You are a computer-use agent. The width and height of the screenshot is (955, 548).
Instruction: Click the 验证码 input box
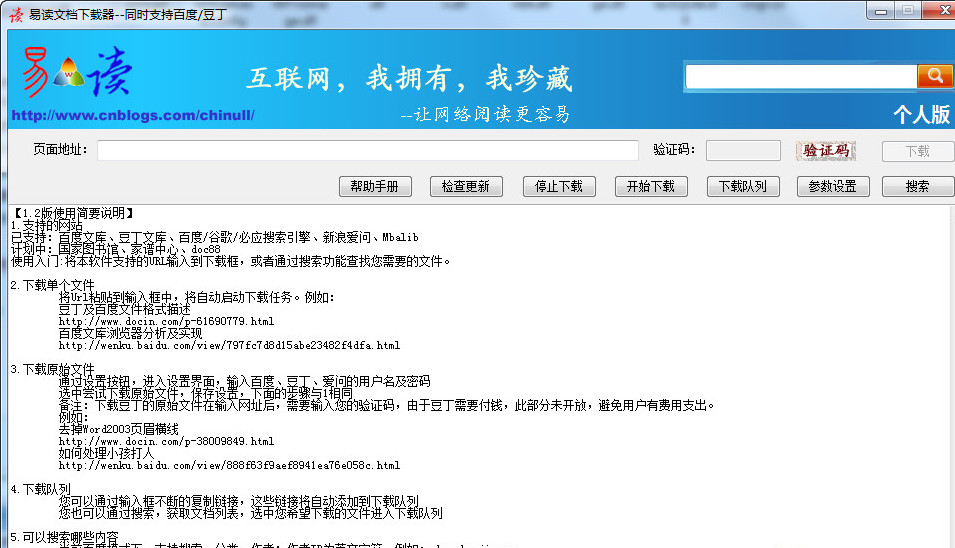point(743,150)
